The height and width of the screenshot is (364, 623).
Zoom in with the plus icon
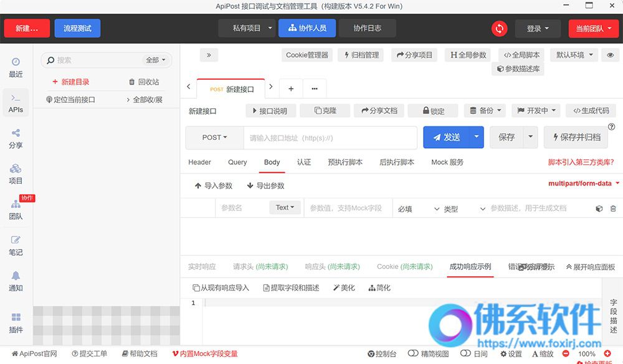(x=607, y=353)
